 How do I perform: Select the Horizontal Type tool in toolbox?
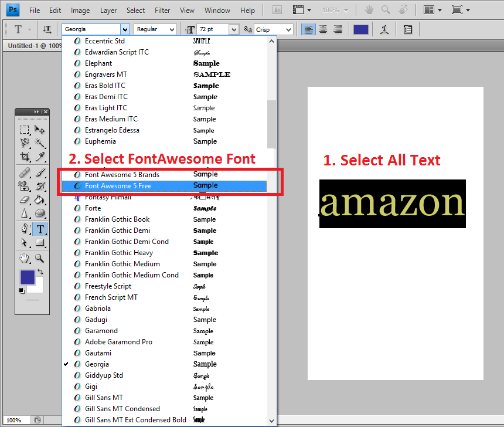[40, 229]
